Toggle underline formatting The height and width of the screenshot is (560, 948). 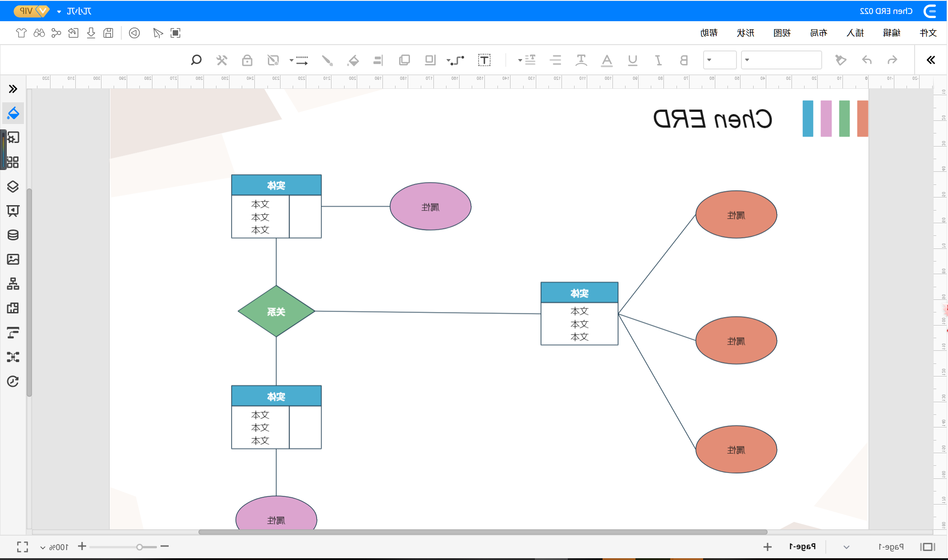tap(633, 60)
